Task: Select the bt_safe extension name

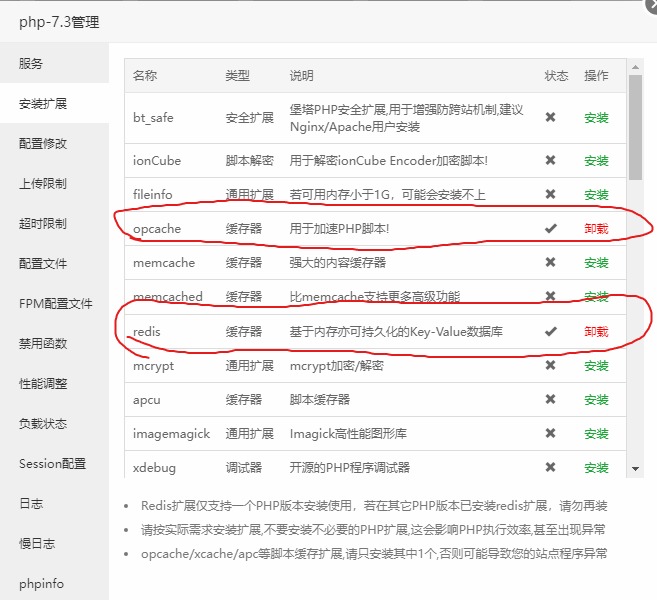Action: point(153,118)
